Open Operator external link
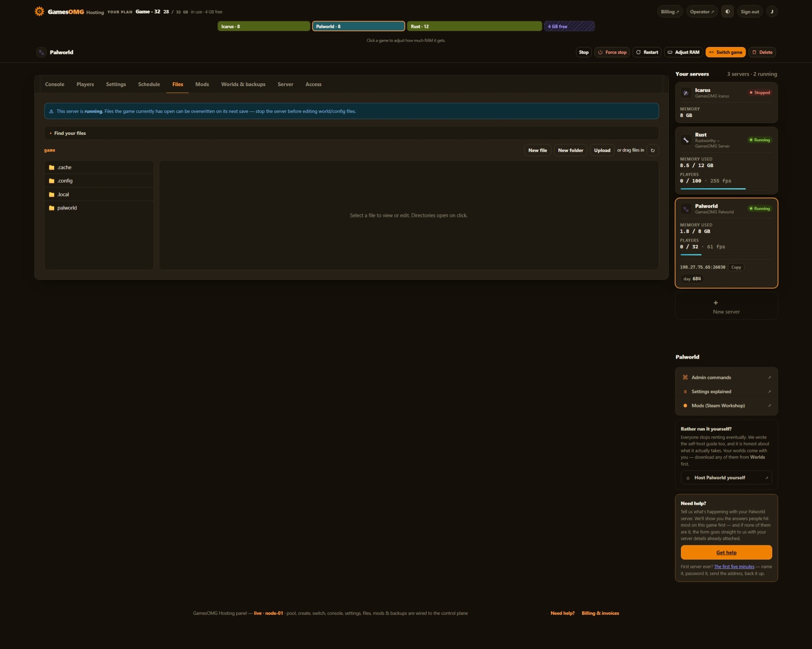812x649 pixels. 702,12
